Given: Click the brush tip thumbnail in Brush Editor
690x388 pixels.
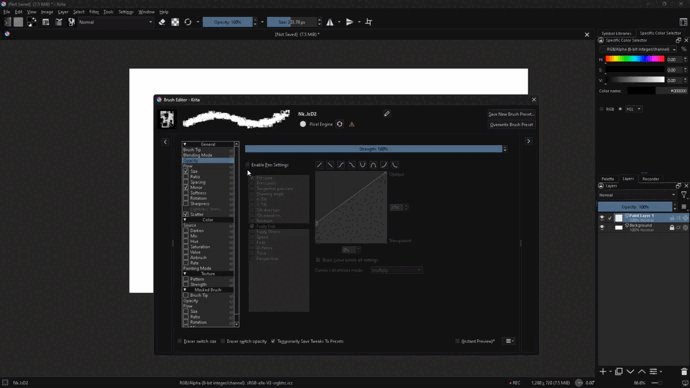Looking at the screenshot, I should click(167, 119).
